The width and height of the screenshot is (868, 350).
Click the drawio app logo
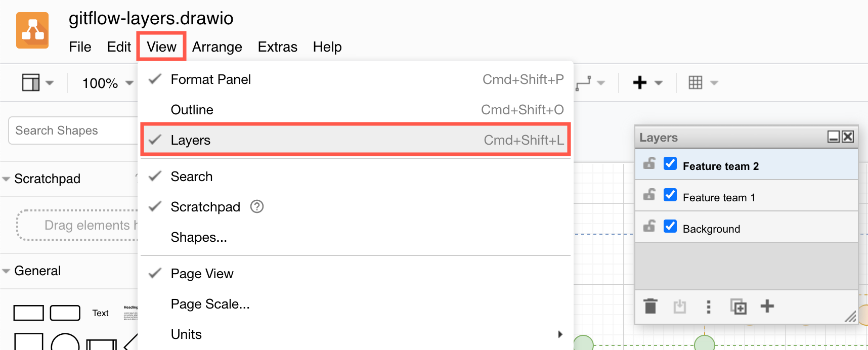point(32,30)
